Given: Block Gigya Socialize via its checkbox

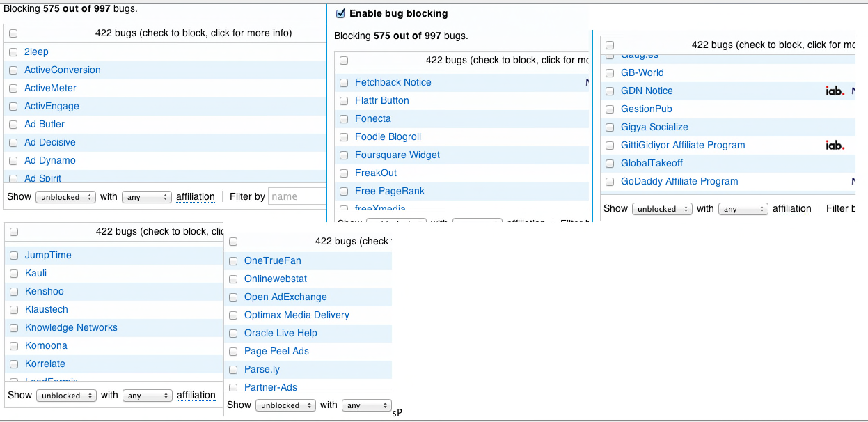Looking at the screenshot, I should (x=610, y=127).
